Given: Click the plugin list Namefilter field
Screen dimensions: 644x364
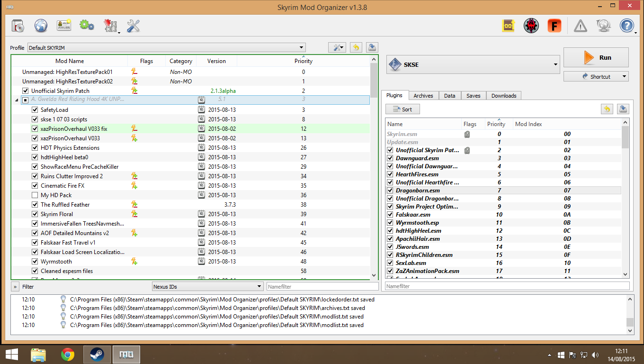Looking at the screenshot, I should click(x=507, y=286).
